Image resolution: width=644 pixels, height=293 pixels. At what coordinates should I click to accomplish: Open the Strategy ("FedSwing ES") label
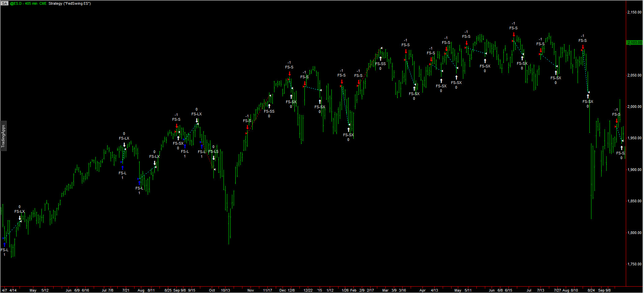pyautogui.click(x=69, y=3)
